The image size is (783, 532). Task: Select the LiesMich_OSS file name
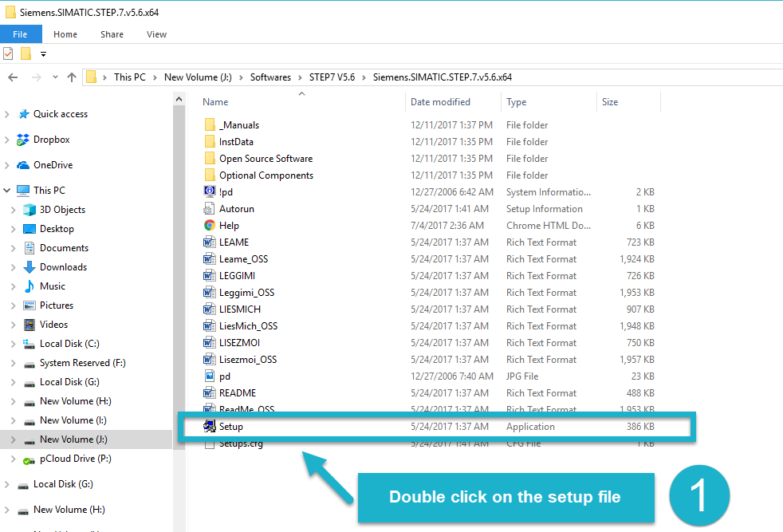point(248,326)
